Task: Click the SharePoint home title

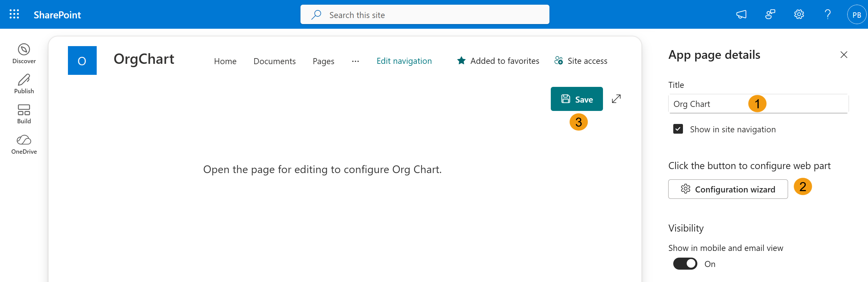Action: coord(57,15)
